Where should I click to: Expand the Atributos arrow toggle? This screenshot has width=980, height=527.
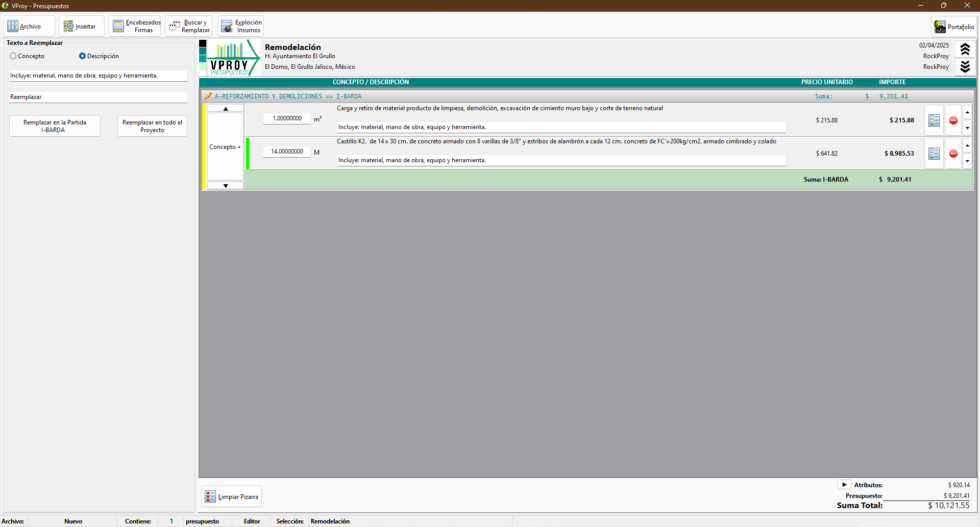(844, 485)
